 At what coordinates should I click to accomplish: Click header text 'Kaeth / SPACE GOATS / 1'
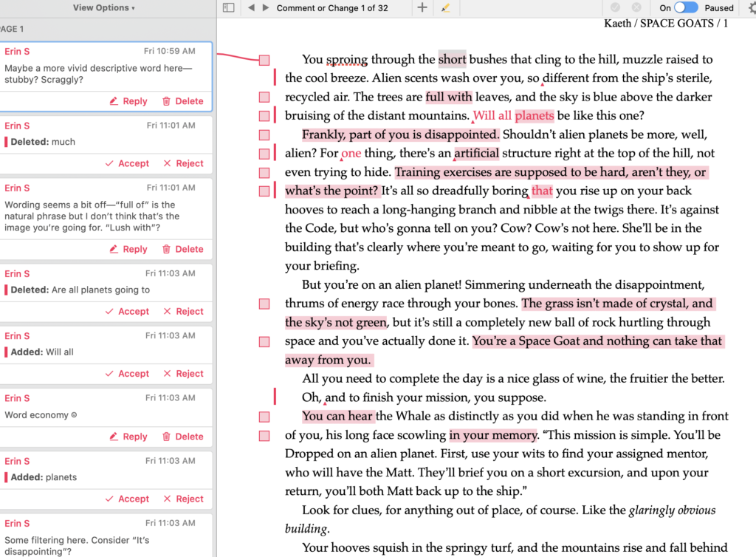click(666, 24)
